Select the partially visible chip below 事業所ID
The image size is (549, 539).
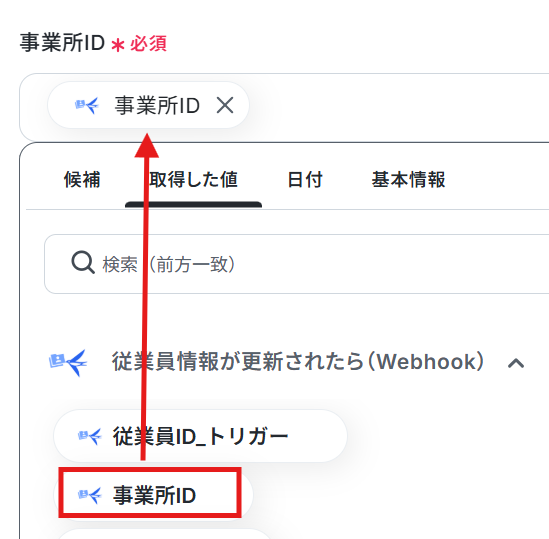coord(165,534)
